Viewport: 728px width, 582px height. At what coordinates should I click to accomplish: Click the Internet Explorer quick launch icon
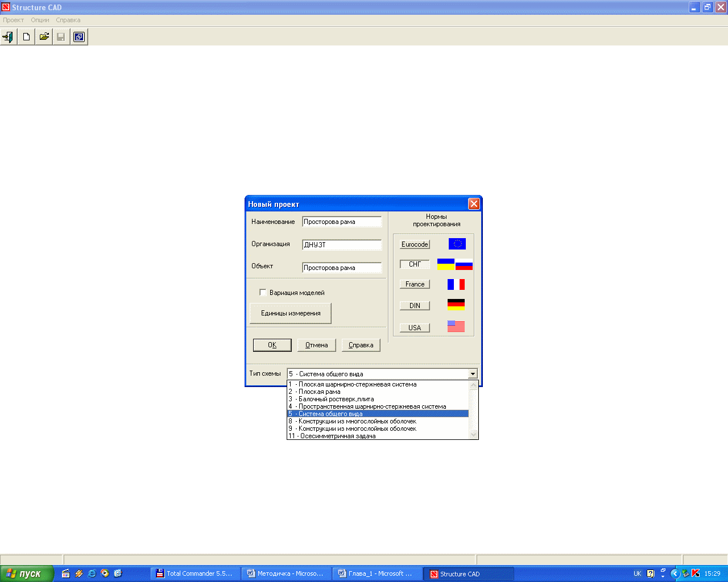(92, 573)
